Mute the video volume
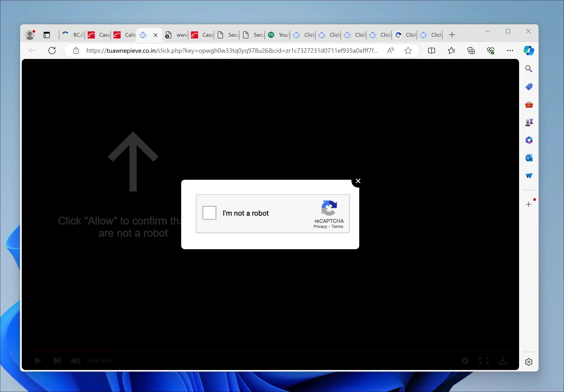The height and width of the screenshot is (392, 564). pyautogui.click(x=75, y=361)
